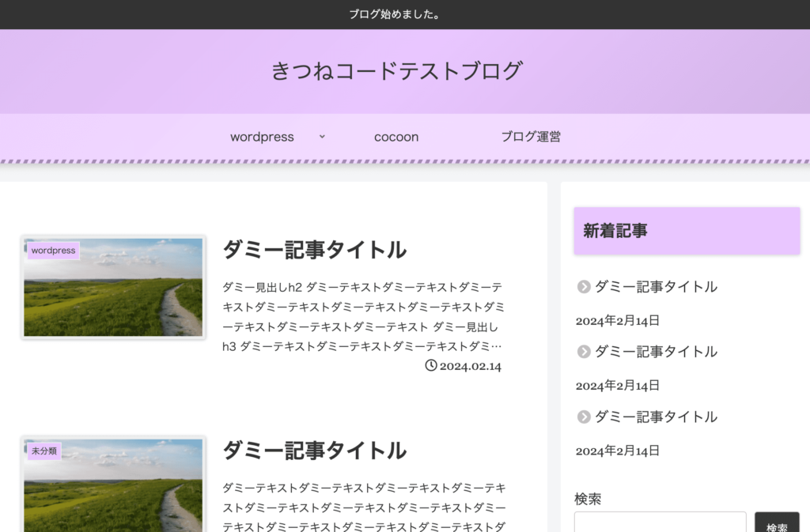
Task: Select the 2024.02.14 post date
Action: (471, 366)
